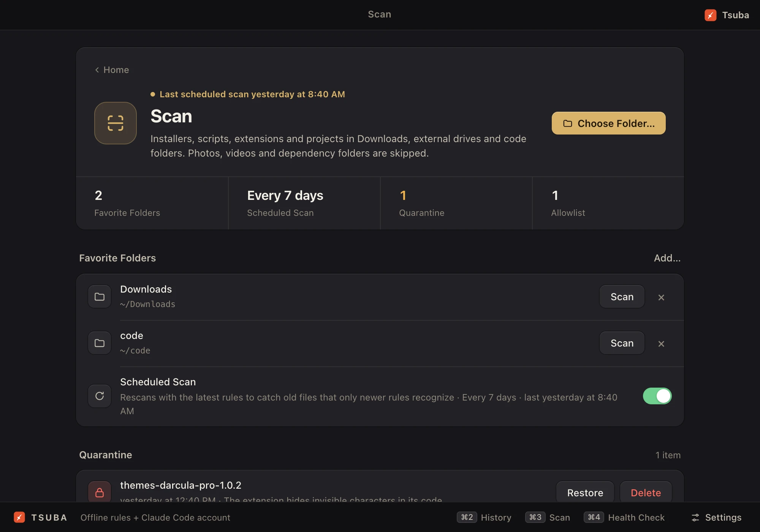
Task: Restore themes-darcula-pro-1.0.2 from quarantine
Action: click(x=585, y=492)
